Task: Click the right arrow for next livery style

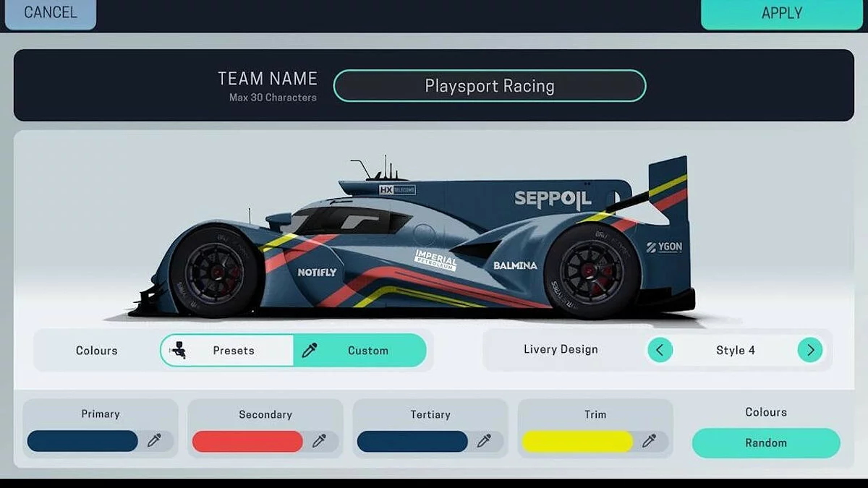Action: tap(810, 349)
